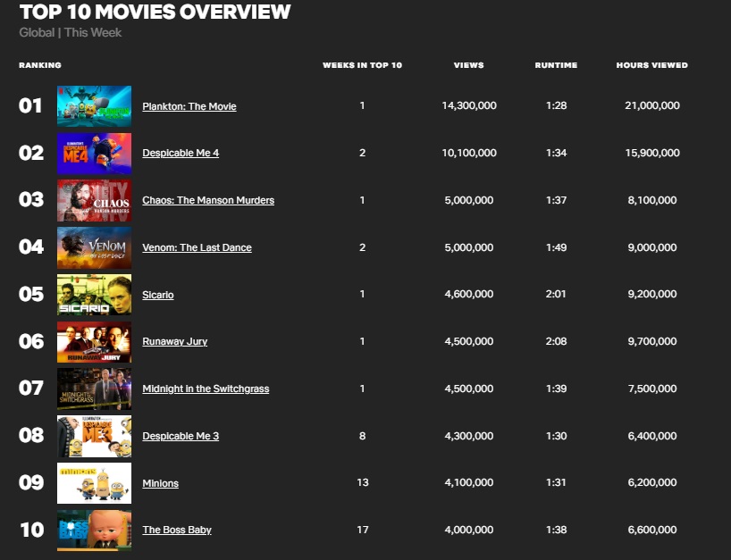
Task: Follow the Minions title link
Action: [161, 484]
